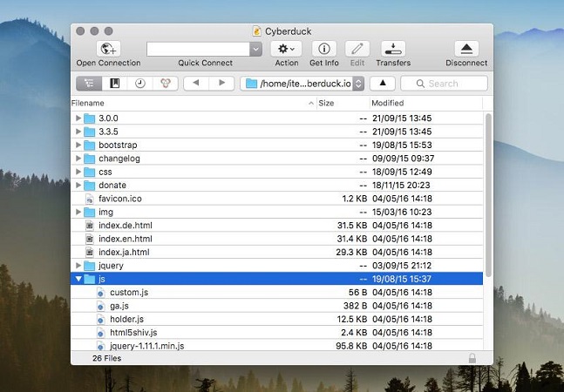Click the Quick Connect input field

(x=198, y=49)
